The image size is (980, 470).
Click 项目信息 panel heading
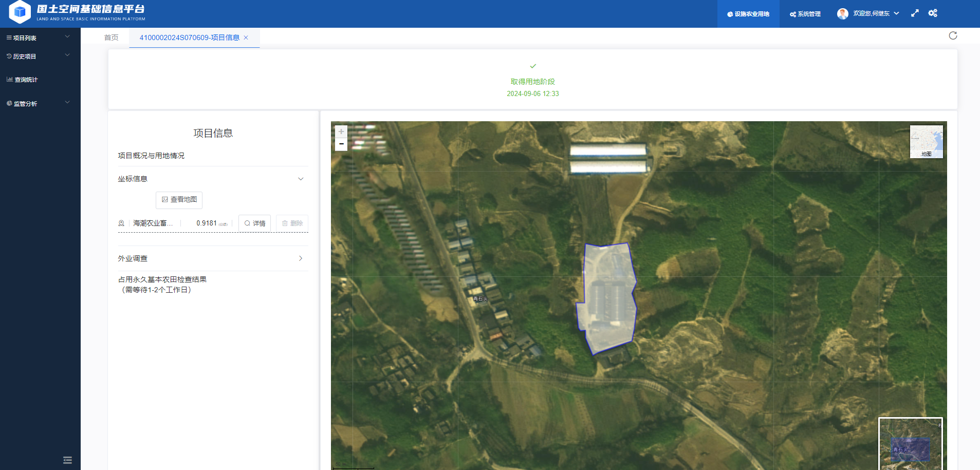coord(213,133)
